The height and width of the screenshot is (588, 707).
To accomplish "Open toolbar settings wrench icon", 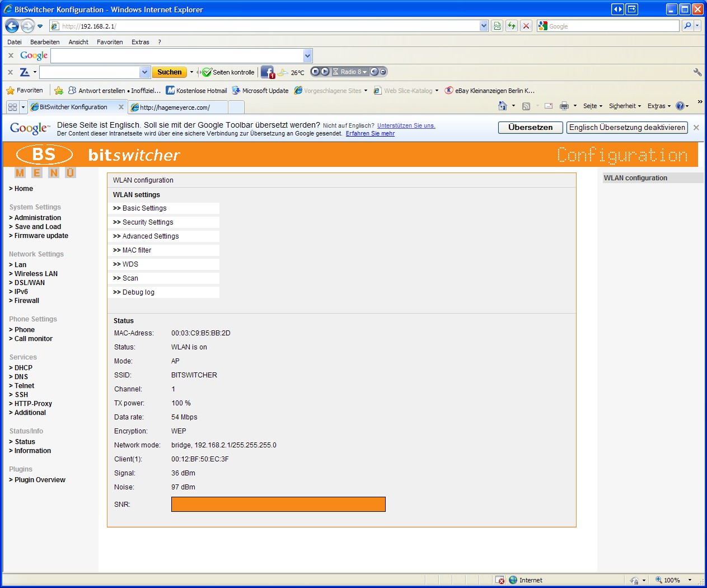I will [697, 72].
